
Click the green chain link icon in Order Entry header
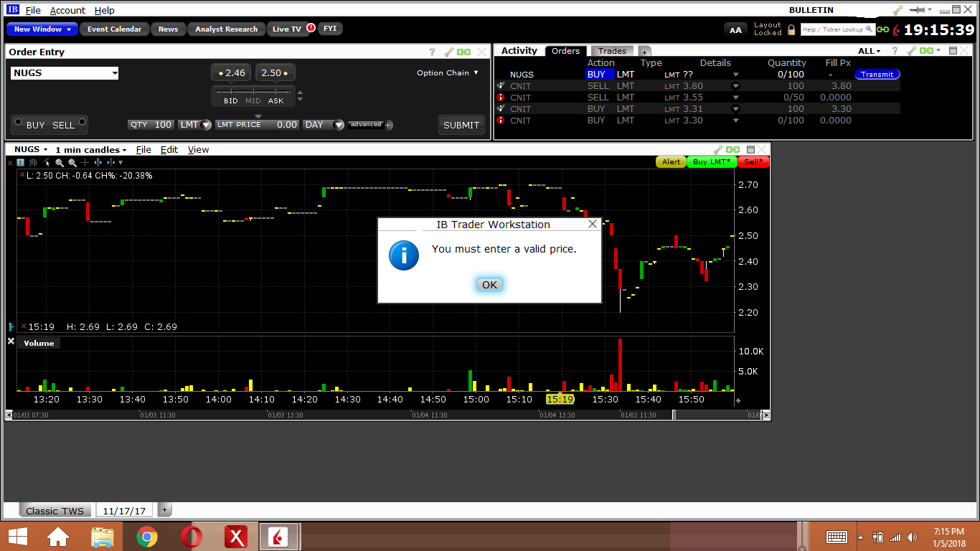[464, 52]
